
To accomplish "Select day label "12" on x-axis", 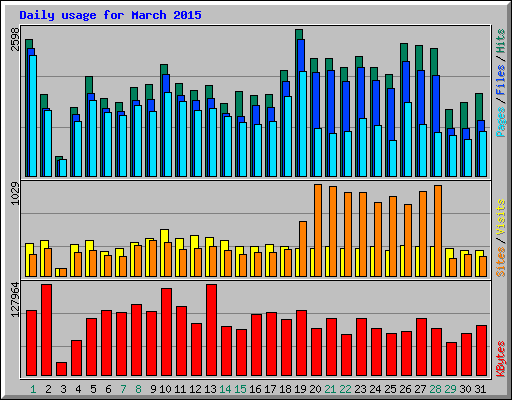I will point(195,389).
